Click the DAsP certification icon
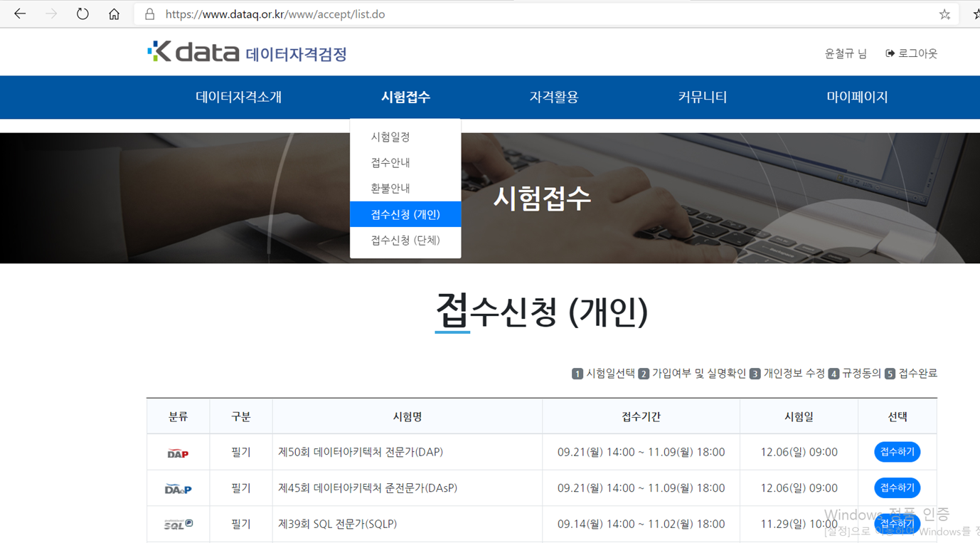Screen dimensions: 980x543 178,487
